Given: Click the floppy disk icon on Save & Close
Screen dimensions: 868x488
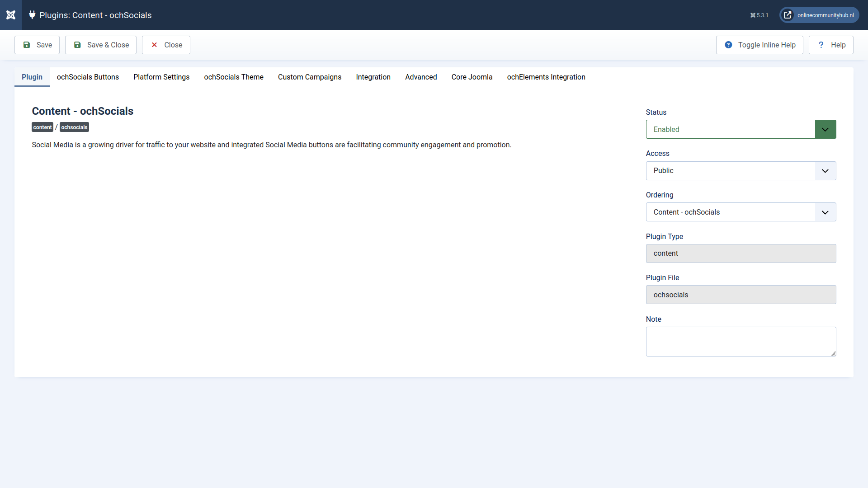Looking at the screenshot, I should tap(77, 45).
